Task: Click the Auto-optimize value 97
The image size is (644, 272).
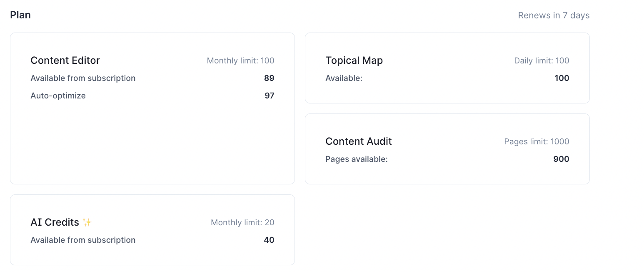Action: click(x=270, y=96)
